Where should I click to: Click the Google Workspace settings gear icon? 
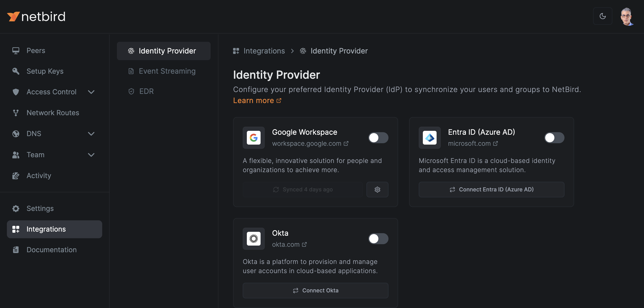click(377, 190)
